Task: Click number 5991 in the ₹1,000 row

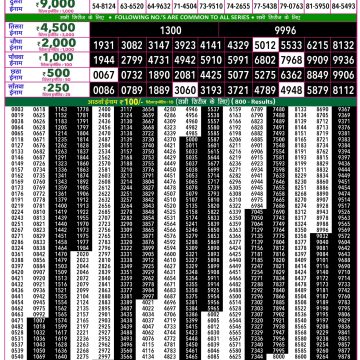Action: click(x=238, y=60)
